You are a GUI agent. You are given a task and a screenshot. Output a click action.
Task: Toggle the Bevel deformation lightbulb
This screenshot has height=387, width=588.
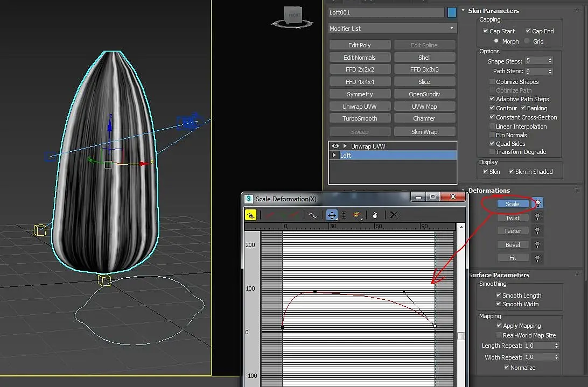pos(537,245)
